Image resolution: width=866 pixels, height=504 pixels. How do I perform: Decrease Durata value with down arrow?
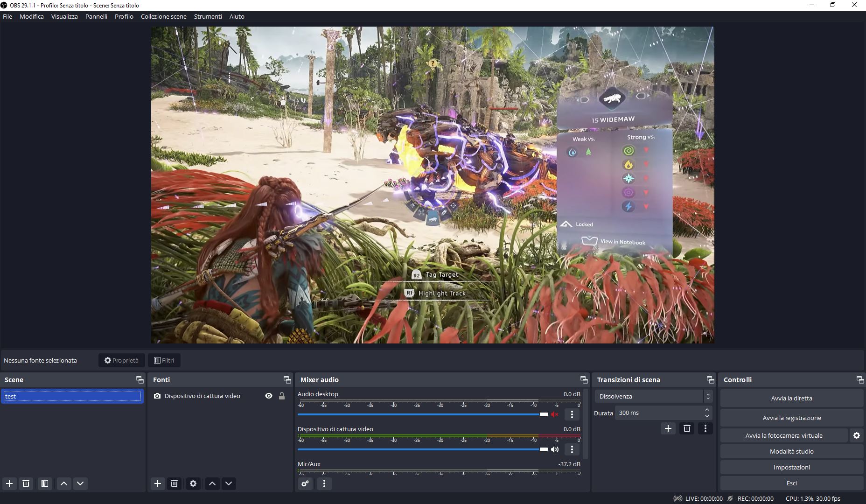tap(707, 416)
